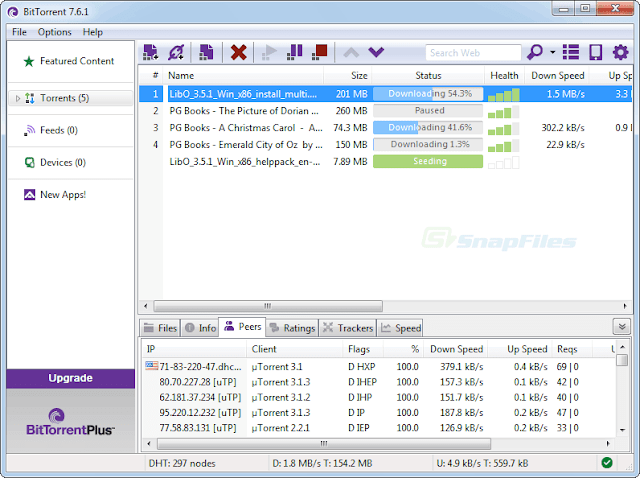Switch to the Speed tab
Viewport: 640px width, 478px height.
tap(400, 328)
